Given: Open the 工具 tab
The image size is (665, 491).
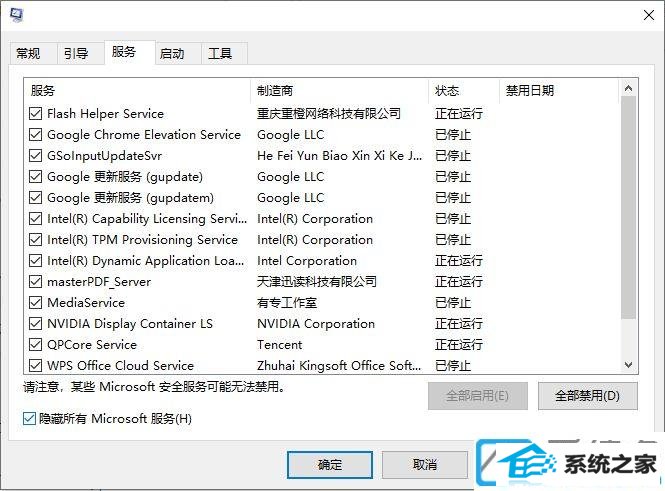Looking at the screenshot, I should [x=220, y=54].
